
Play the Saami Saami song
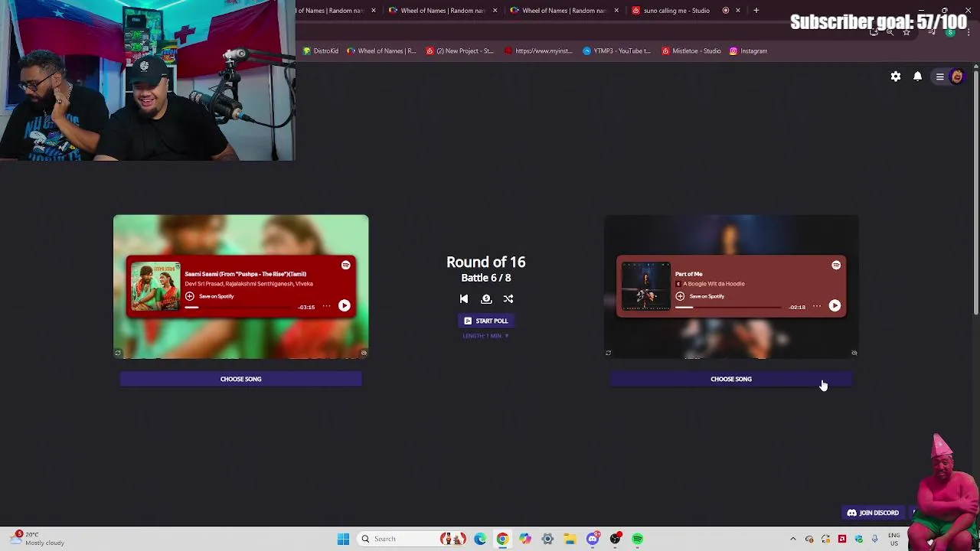[x=345, y=305]
